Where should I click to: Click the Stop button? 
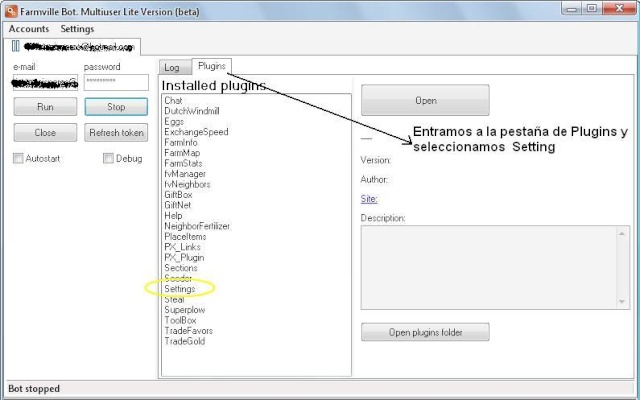tap(116, 107)
